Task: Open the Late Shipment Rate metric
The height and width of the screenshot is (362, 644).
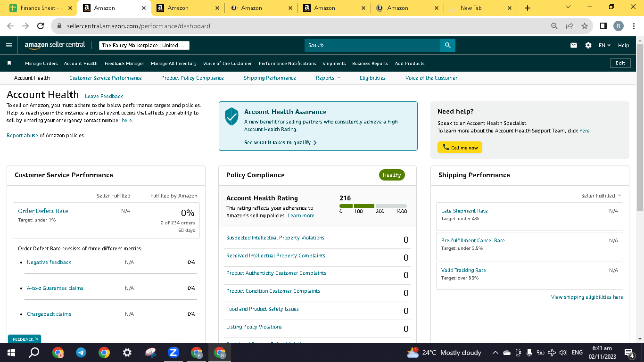Action: (x=464, y=211)
